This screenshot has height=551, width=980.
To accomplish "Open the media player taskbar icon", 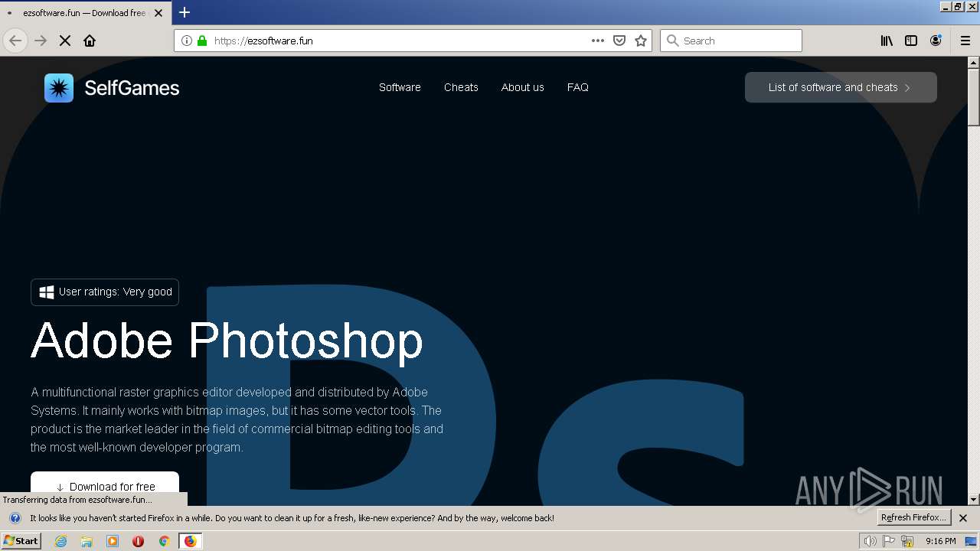I will 113,541.
